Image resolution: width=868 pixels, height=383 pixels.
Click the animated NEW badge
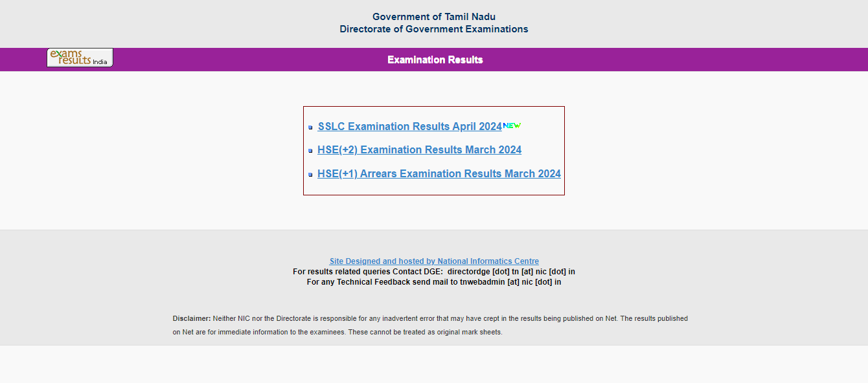(512, 126)
